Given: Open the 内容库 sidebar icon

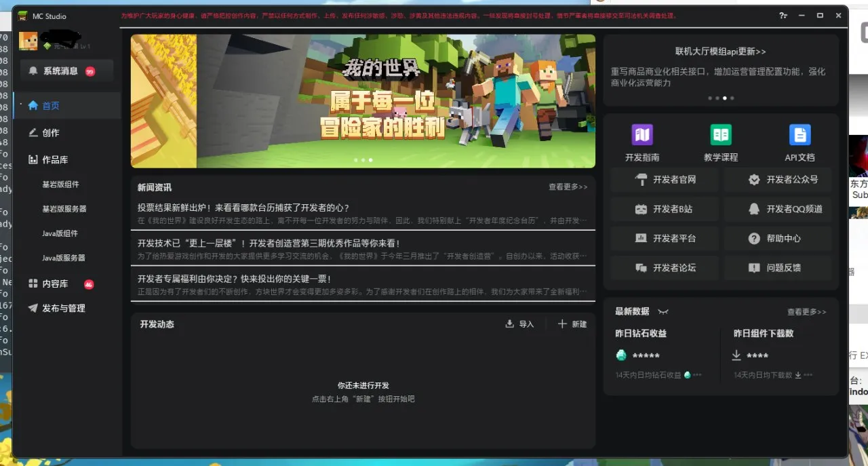Looking at the screenshot, I should 32,283.
